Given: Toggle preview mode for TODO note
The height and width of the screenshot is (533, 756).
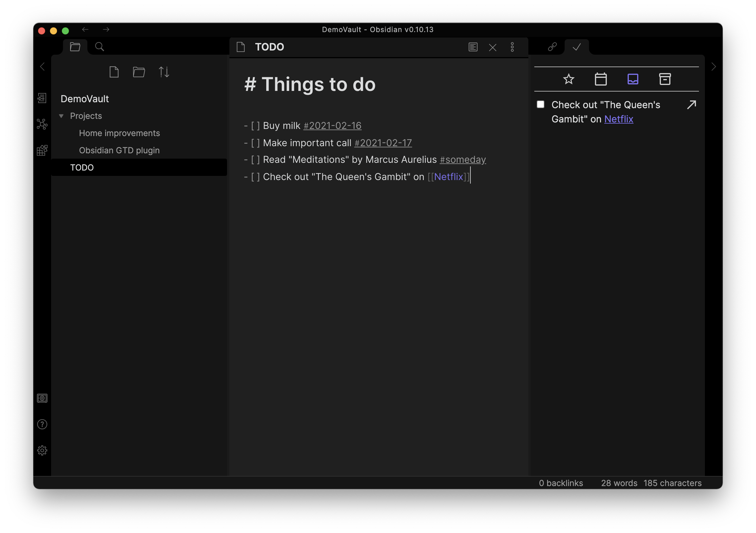Looking at the screenshot, I should click(473, 47).
